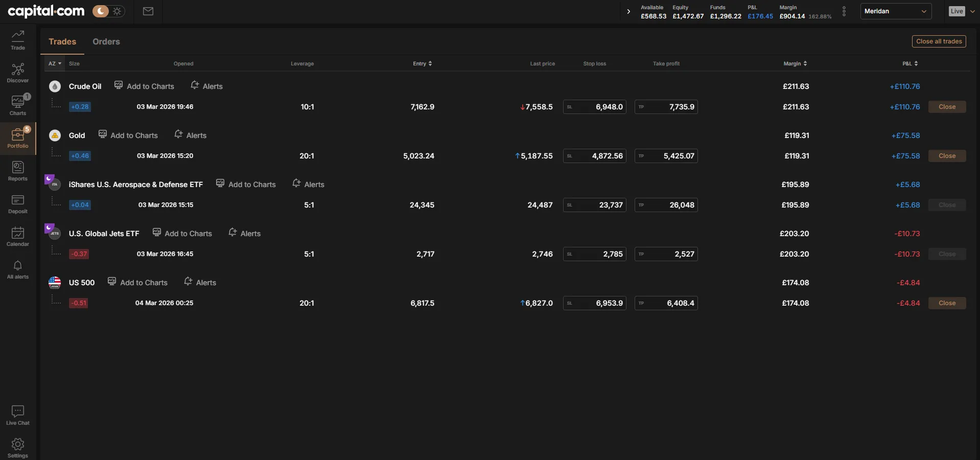The height and width of the screenshot is (460, 980).
Task: Add Gold to Charts
Action: click(x=128, y=135)
